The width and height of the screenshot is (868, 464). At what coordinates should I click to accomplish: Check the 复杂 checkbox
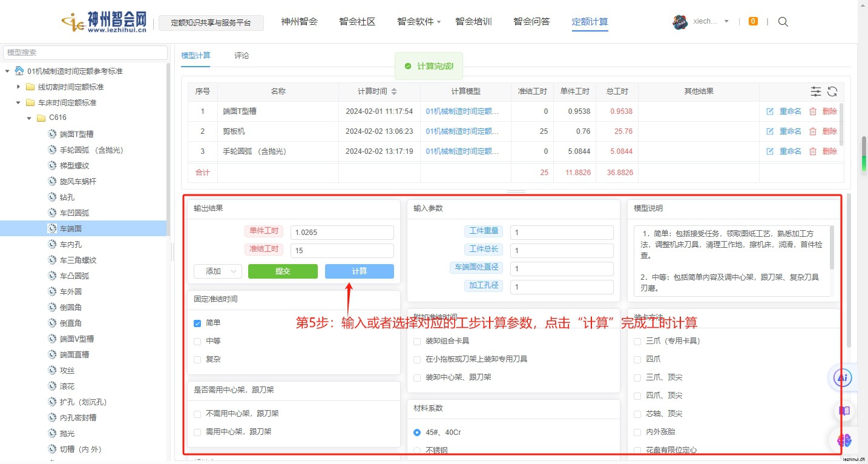tap(197, 360)
